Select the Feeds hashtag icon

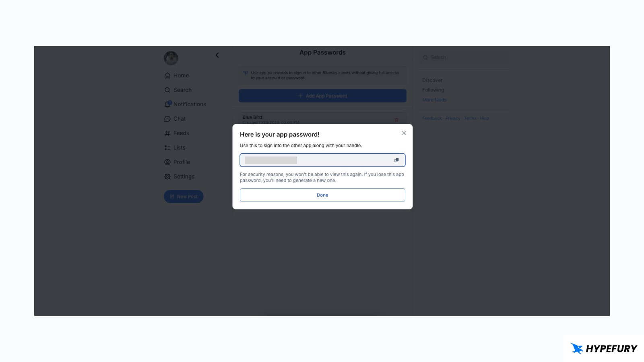[167, 133]
